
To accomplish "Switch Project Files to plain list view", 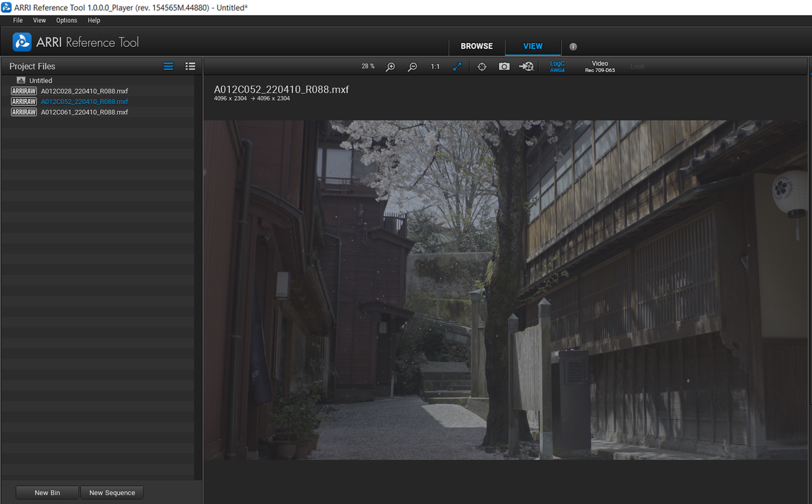I will [168, 66].
